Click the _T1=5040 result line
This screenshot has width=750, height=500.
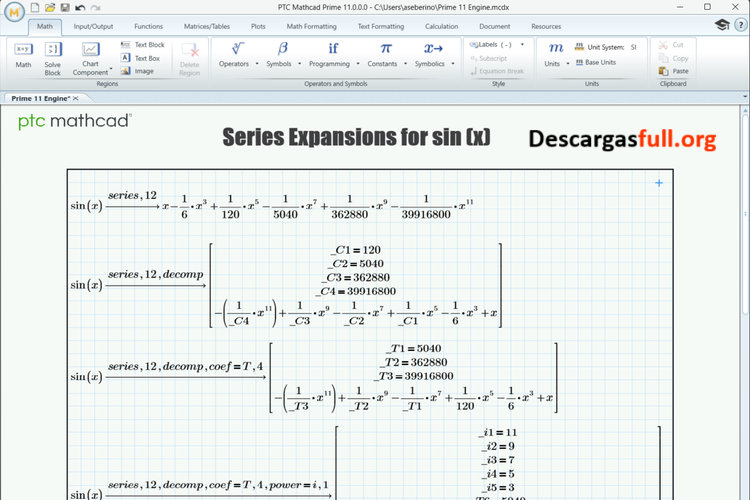pos(413,348)
